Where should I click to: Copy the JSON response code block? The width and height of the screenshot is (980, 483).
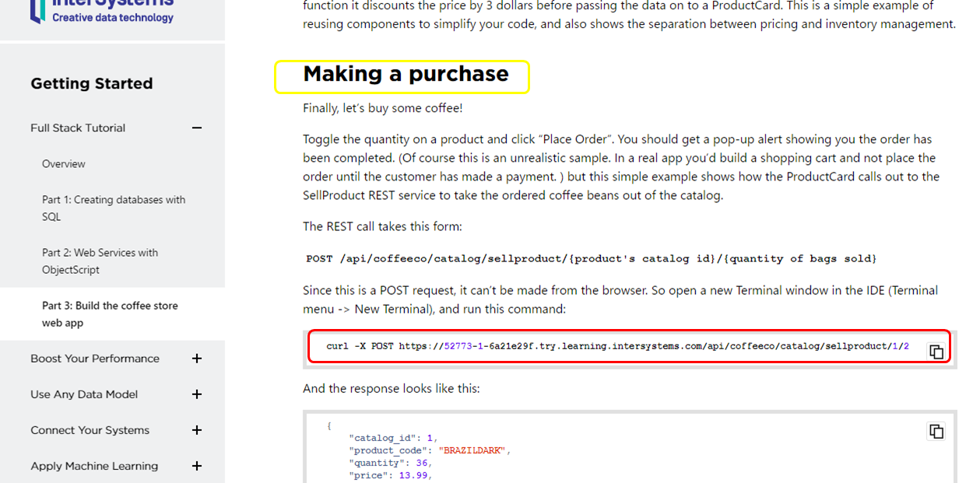point(936,431)
